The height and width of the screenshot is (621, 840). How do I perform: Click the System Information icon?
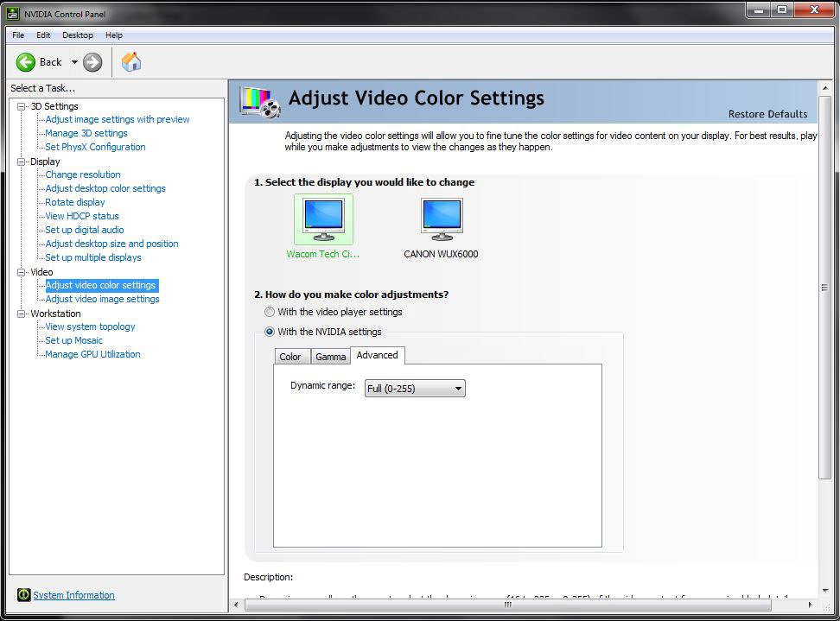[x=23, y=595]
